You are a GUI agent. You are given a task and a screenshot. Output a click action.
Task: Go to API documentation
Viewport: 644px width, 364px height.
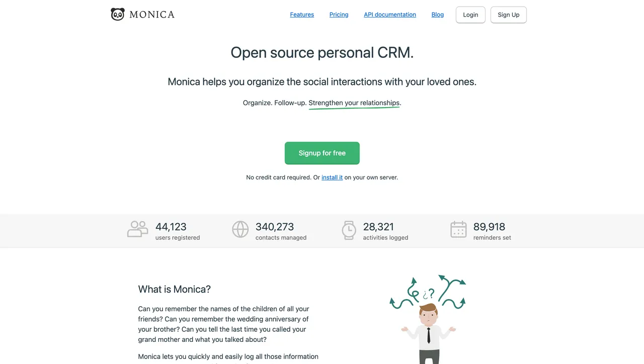[390, 15]
